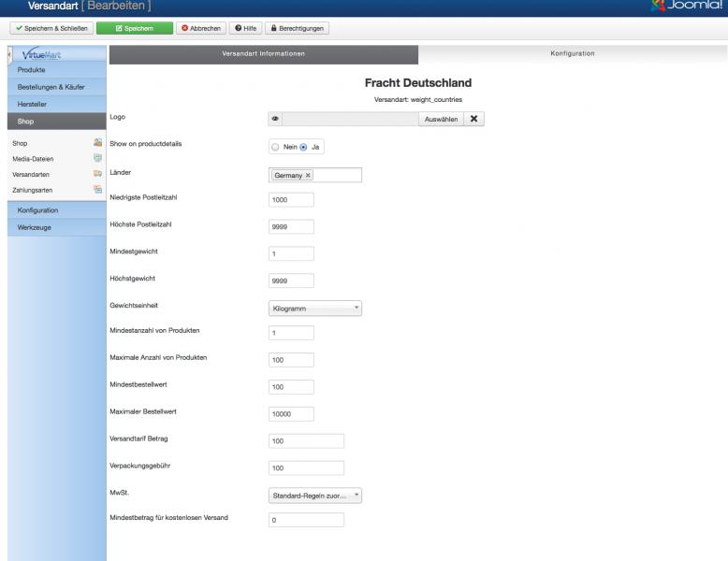The height and width of the screenshot is (561, 728).
Task: Click the Media-Dateien icon in the sidebar
Action: click(97, 158)
